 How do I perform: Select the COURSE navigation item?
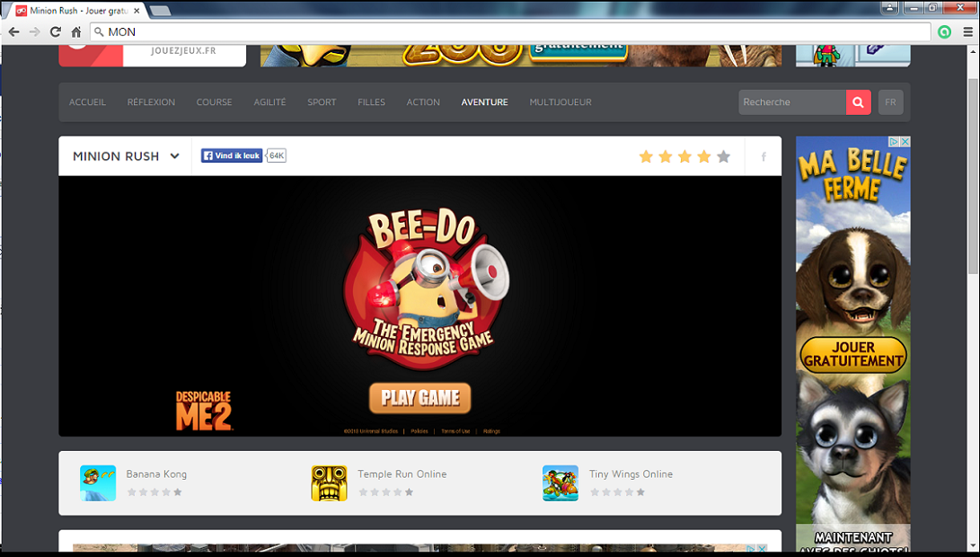[214, 102]
